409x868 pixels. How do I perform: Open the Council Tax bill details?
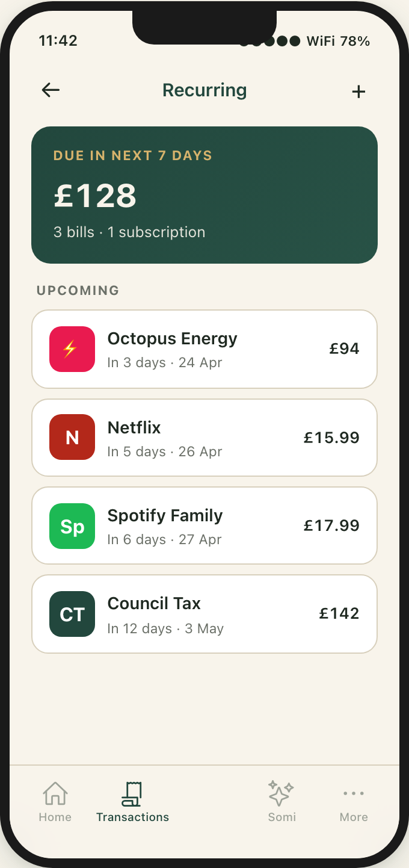tap(204, 613)
